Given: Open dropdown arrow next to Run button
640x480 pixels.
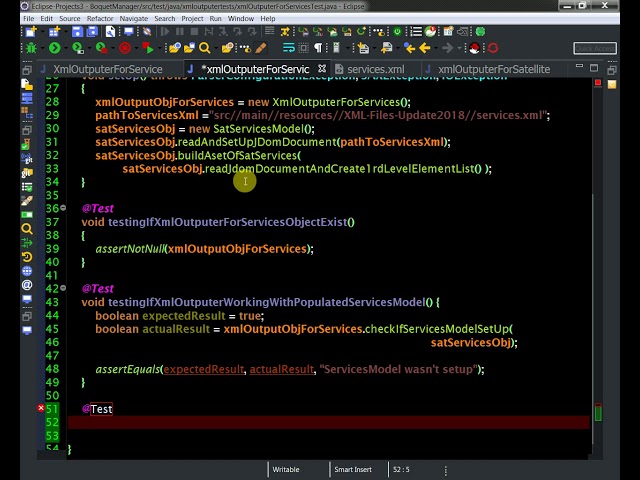Looking at the screenshot, I should (66, 48).
